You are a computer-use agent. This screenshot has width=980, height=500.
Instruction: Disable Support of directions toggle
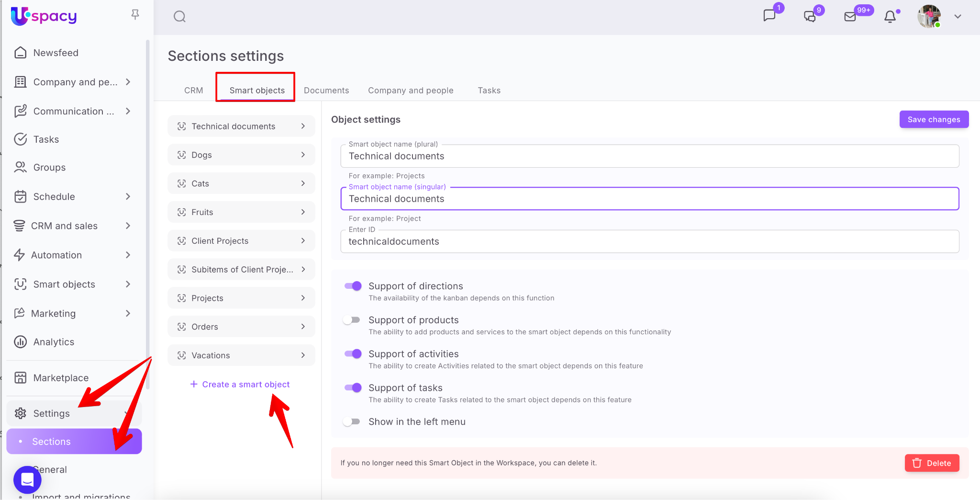tap(353, 286)
